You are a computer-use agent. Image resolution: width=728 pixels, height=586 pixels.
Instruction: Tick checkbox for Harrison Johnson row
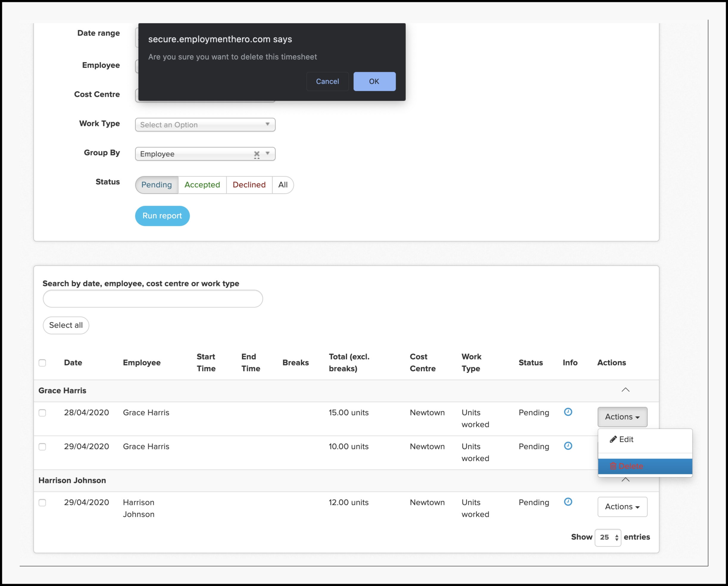[x=42, y=503]
